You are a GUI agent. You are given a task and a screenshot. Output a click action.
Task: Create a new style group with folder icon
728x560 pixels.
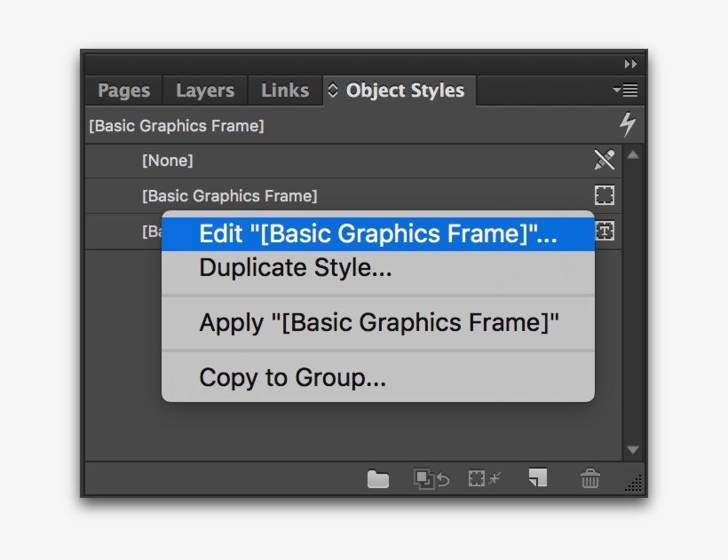point(377,478)
